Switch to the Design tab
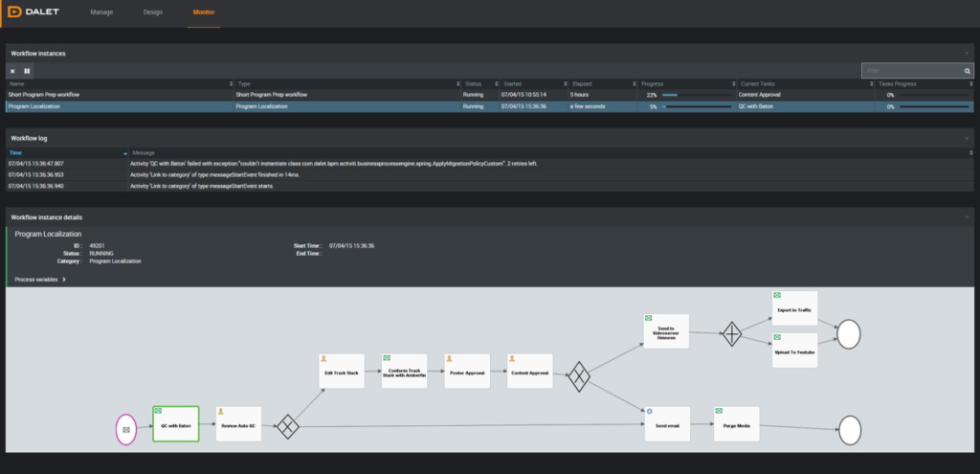980x474 pixels. pyautogui.click(x=152, y=12)
